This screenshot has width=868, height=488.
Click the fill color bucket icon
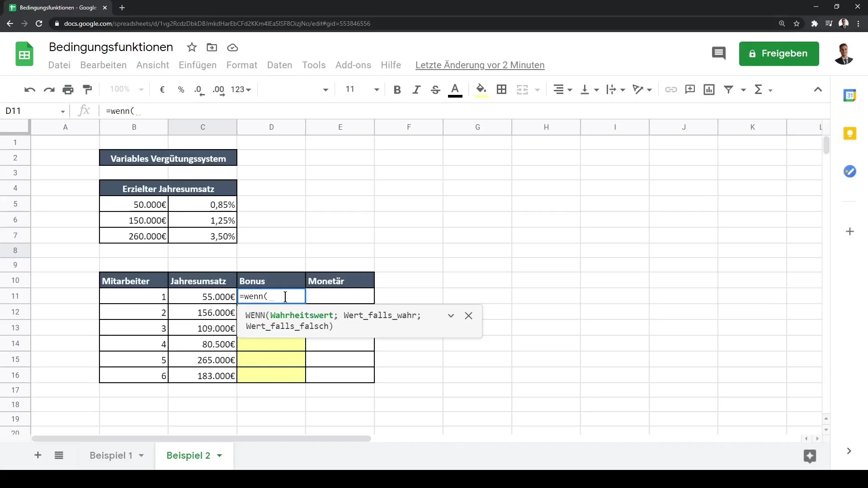[481, 89]
